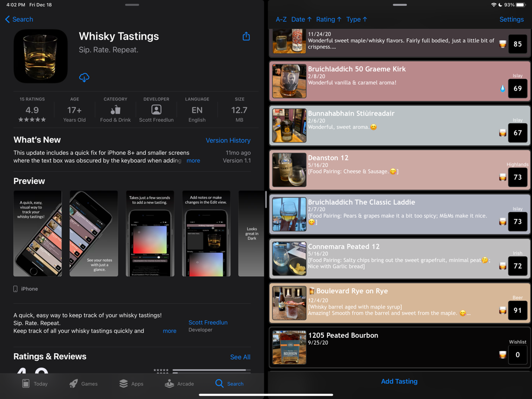Tap whisky glass icon beside score 91
Screen dimensions: 532x399
coord(503,310)
